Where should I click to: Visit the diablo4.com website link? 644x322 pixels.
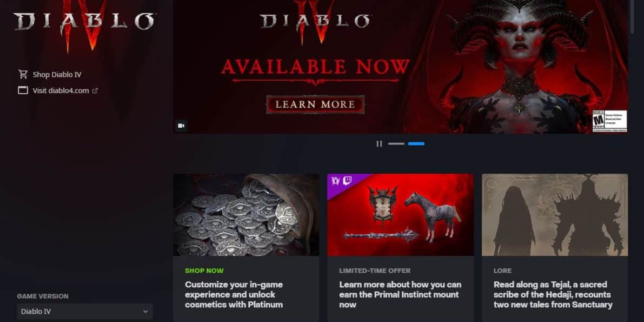pyautogui.click(x=61, y=90)
